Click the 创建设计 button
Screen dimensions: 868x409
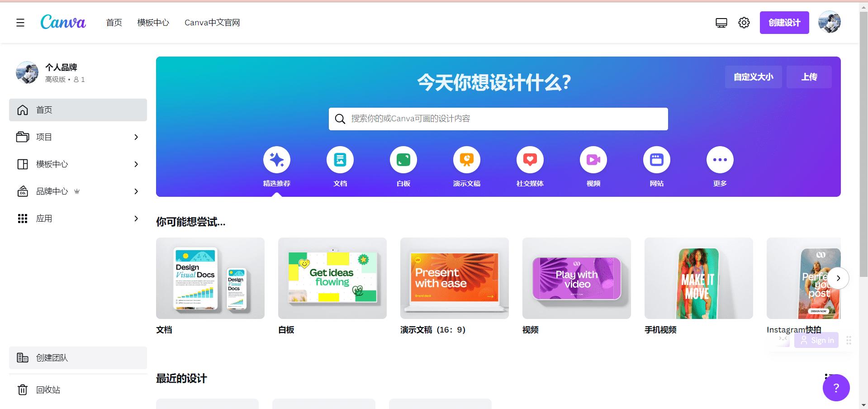[x=784, y=22]
